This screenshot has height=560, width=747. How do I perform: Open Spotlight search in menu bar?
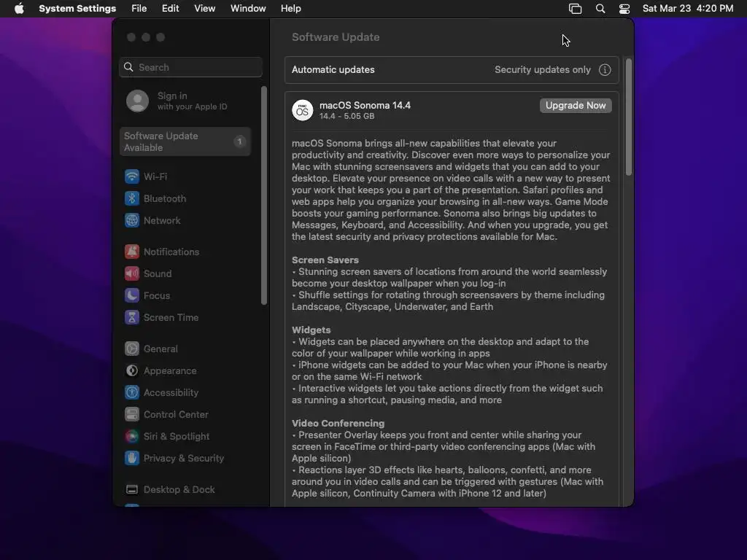tap(600, 9)
